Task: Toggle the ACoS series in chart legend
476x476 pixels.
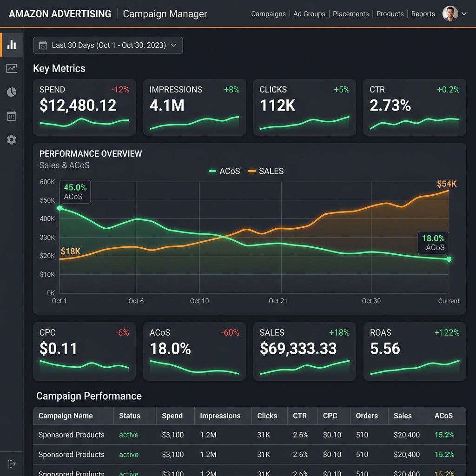Action: pyautogui.click(x=225, y=171)
